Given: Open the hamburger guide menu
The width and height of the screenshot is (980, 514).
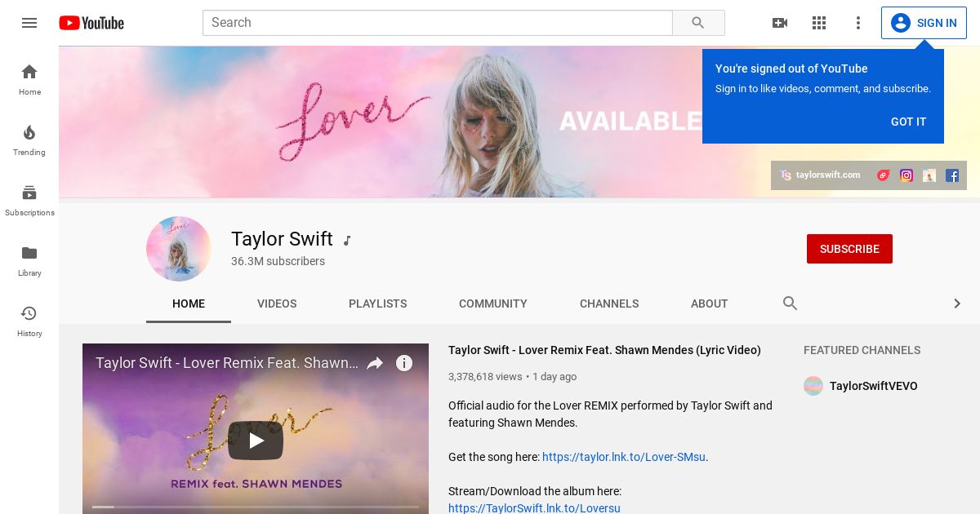Looking at the screenshot, I should click(29, 23).
